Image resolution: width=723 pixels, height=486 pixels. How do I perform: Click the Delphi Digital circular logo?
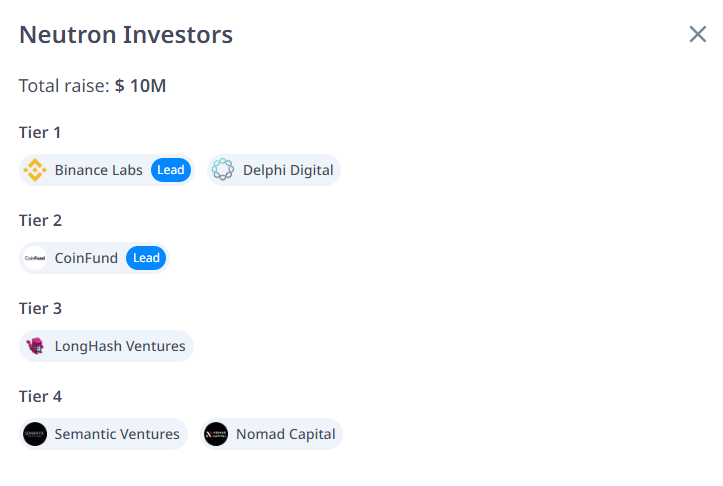(x=223, y=170)
